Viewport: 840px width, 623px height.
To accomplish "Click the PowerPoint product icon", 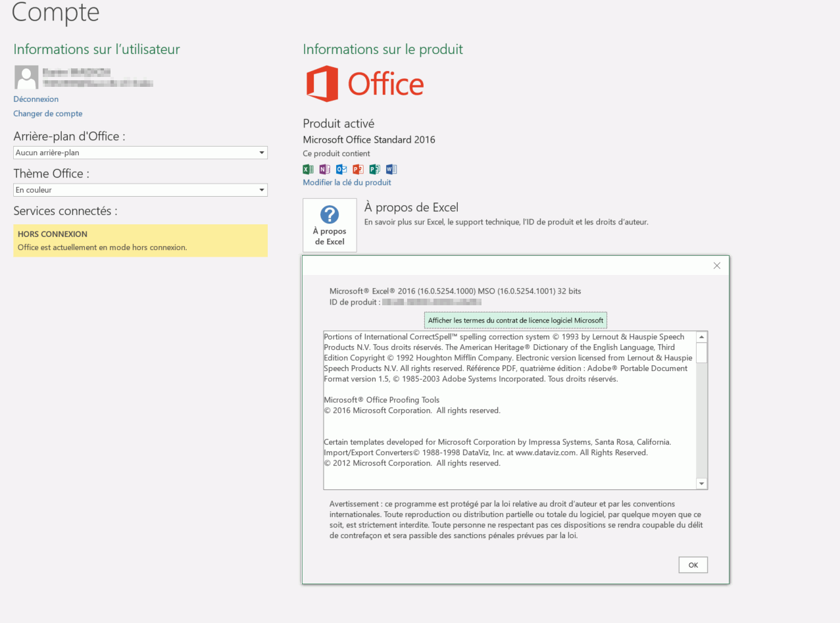I will [358, 169].
